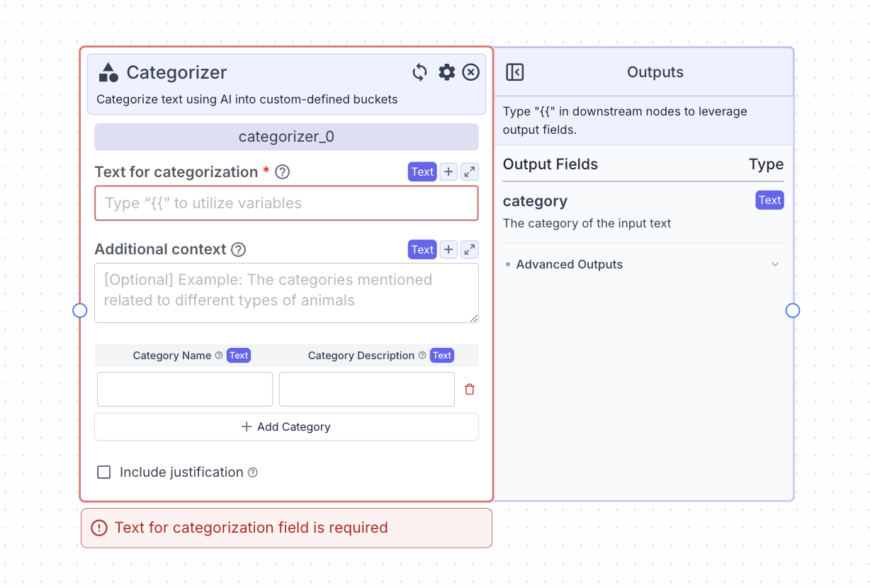The width and height of the screenshot is (870, 588).
Task: Enable the Include justification checkbox
Action: pyautogui.click(x=104, y=473)
